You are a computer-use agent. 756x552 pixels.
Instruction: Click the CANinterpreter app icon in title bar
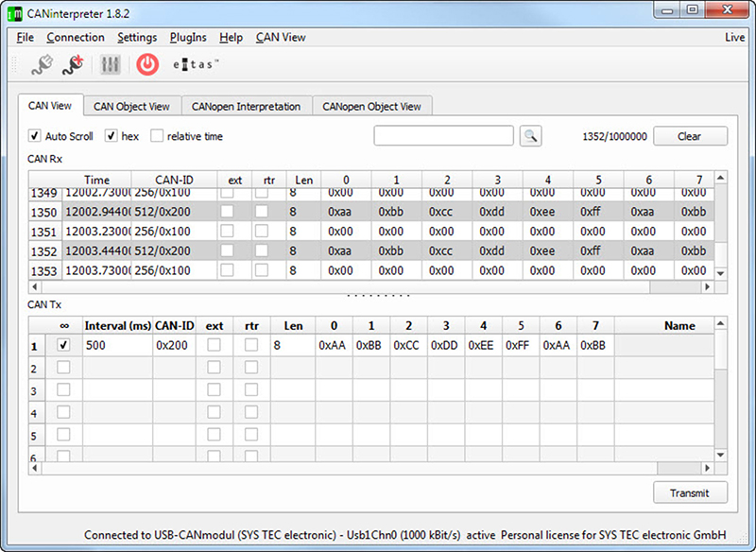click(15, 13)
